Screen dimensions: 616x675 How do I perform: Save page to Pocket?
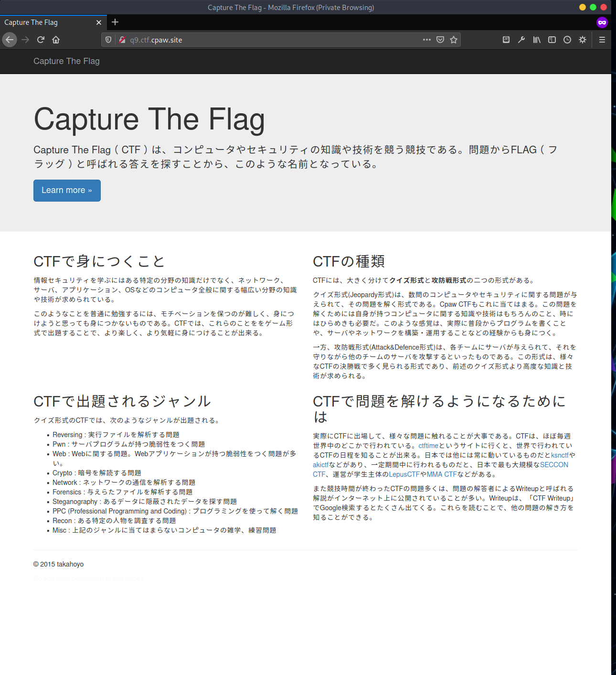(440, 40)
